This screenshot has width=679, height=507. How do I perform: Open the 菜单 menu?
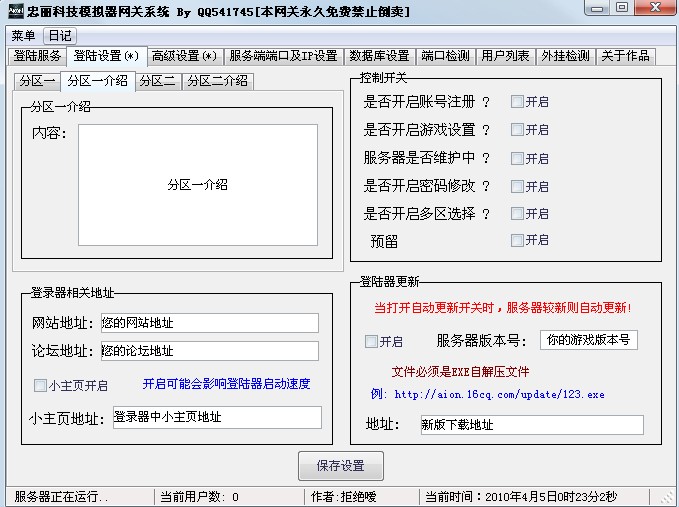coord(23,36)
